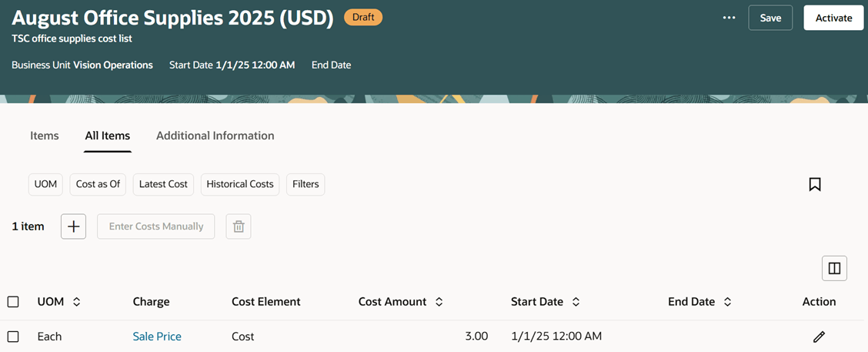This screenshot has height=352, width=868.
Task: Click the trash delete icon
Action: pyautogui.click(x=239, y=226)
